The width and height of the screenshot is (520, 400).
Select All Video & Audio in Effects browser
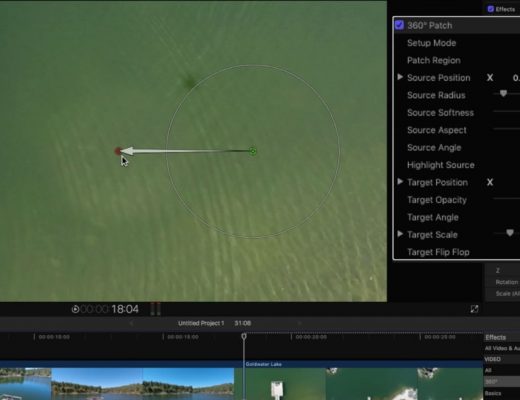(502, 348)
